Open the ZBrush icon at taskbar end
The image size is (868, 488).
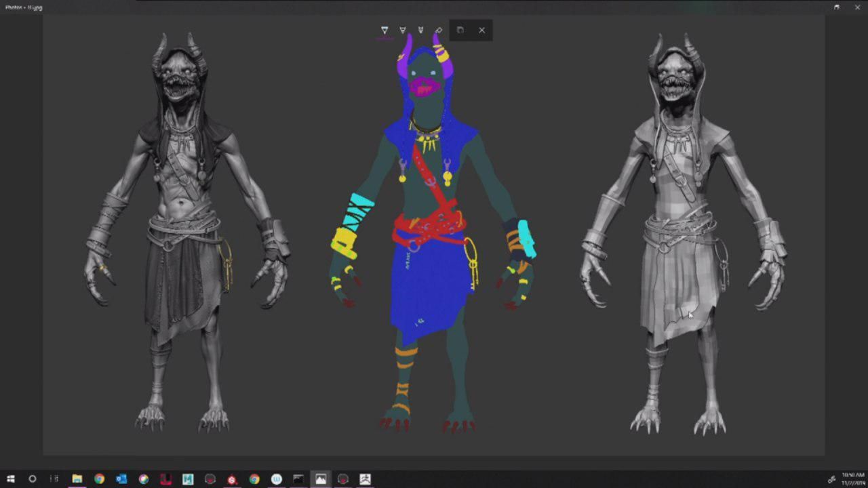pos(365,479)
